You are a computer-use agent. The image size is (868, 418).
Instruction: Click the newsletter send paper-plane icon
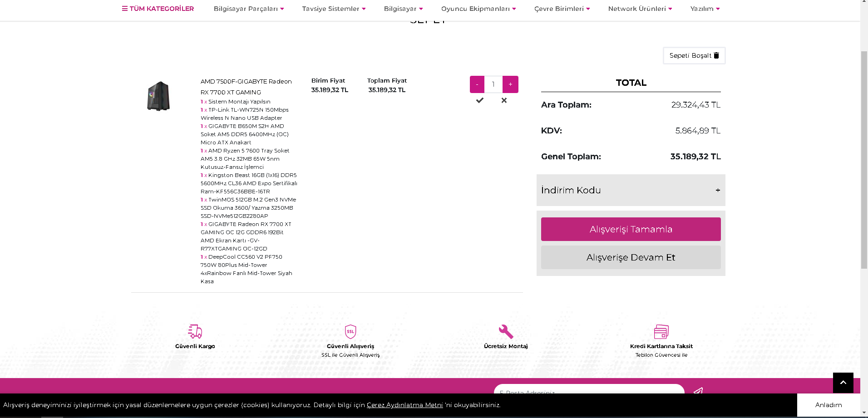pyautogui.click(x=698, y=391)
